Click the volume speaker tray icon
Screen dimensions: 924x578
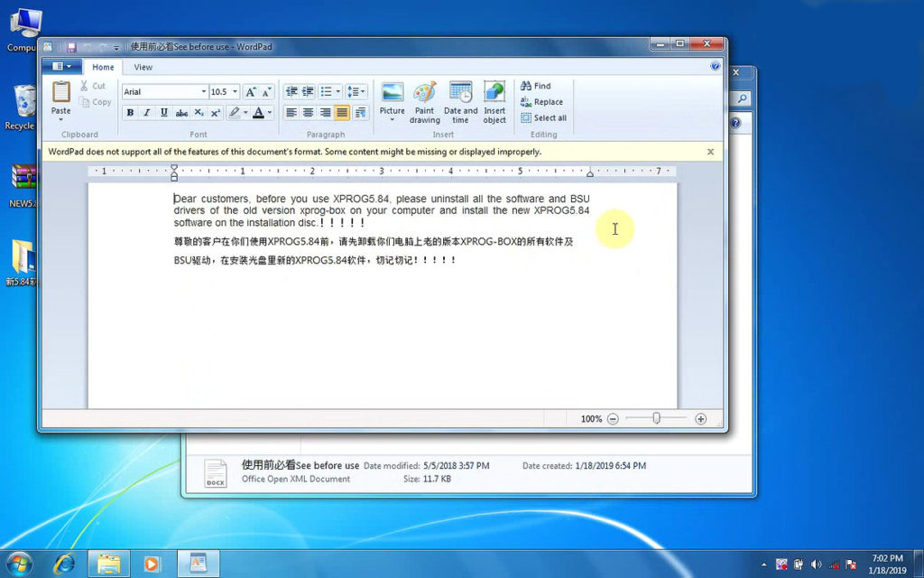[x=816, y=564]
